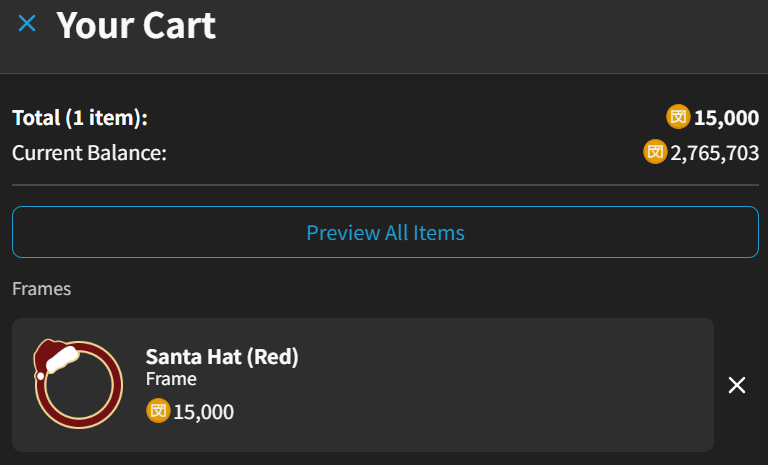Click the 2,765,703 balance amount
Viewport: 768px width, 465px height.
(714, 153)
